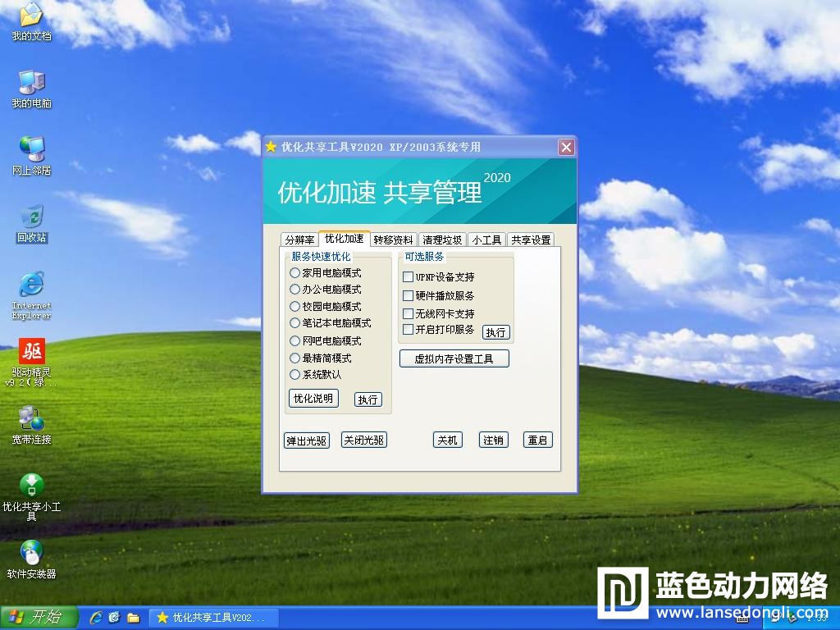840x630 pixels.
Task: Select the 回收站 recycle bin icon
Action: 31,217
